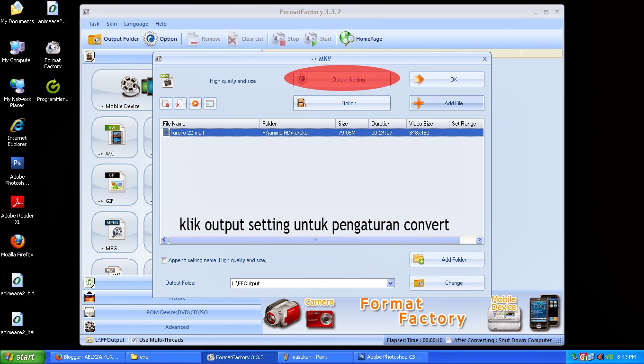Click the Play preview icon in the MKV dialog
644x364 pixels.
coord(195,103)
